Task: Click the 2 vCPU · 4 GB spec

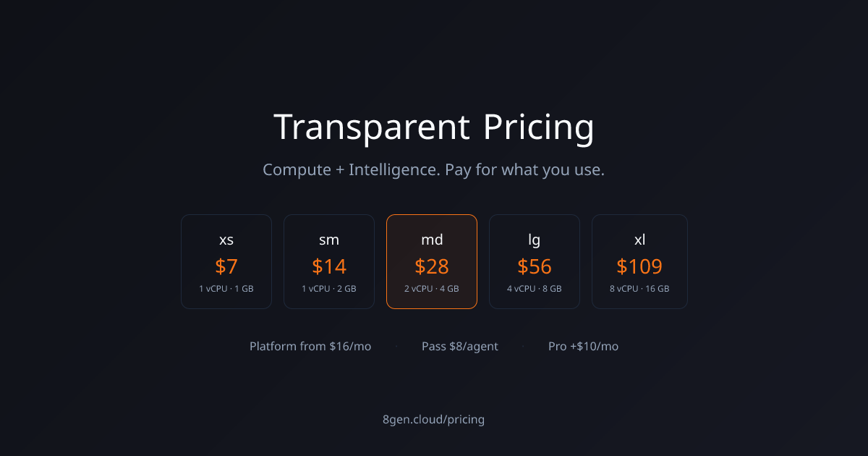Action: point(432,288)
